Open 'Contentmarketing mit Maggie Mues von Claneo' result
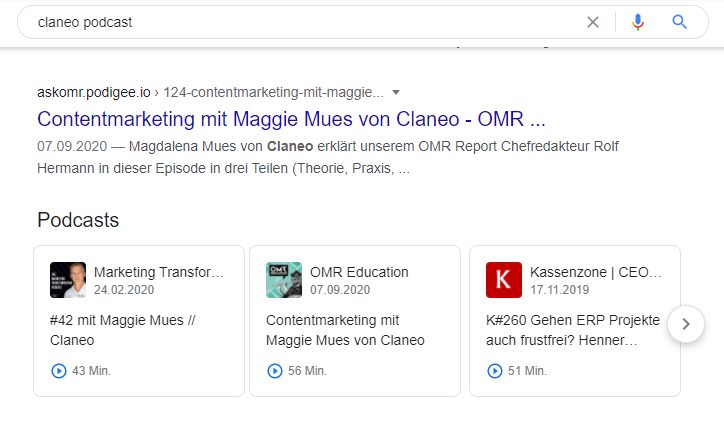Image resolution: width=724 pixels, height=427 pixels. tap(291, 119)
